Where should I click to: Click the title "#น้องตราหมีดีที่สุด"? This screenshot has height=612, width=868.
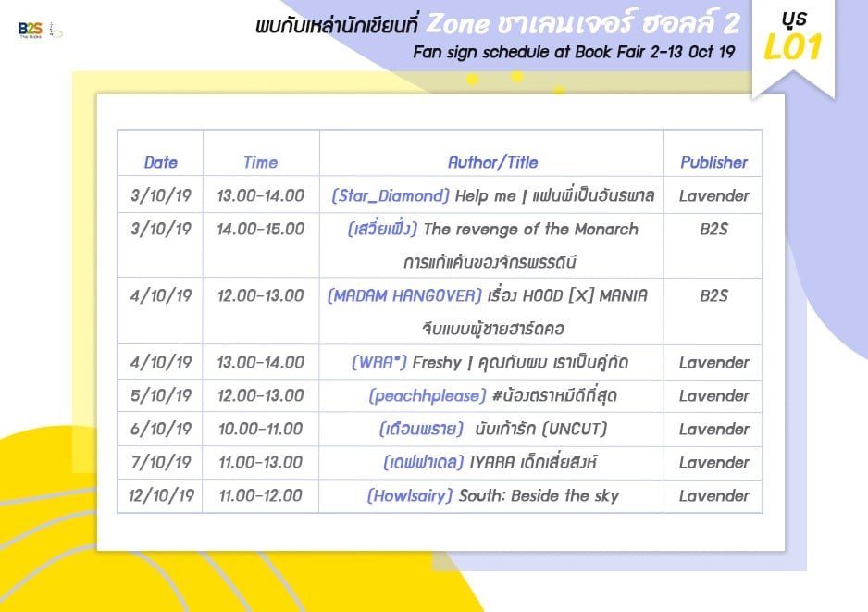554,395
